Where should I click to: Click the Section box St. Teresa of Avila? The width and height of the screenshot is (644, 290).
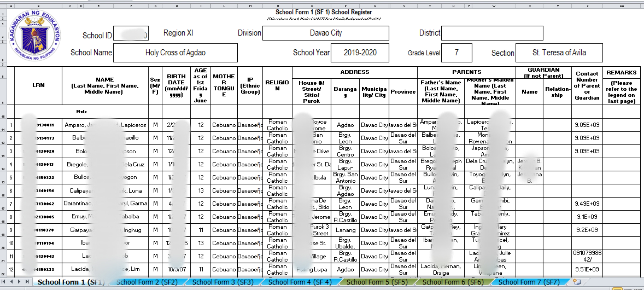point(559,53)
